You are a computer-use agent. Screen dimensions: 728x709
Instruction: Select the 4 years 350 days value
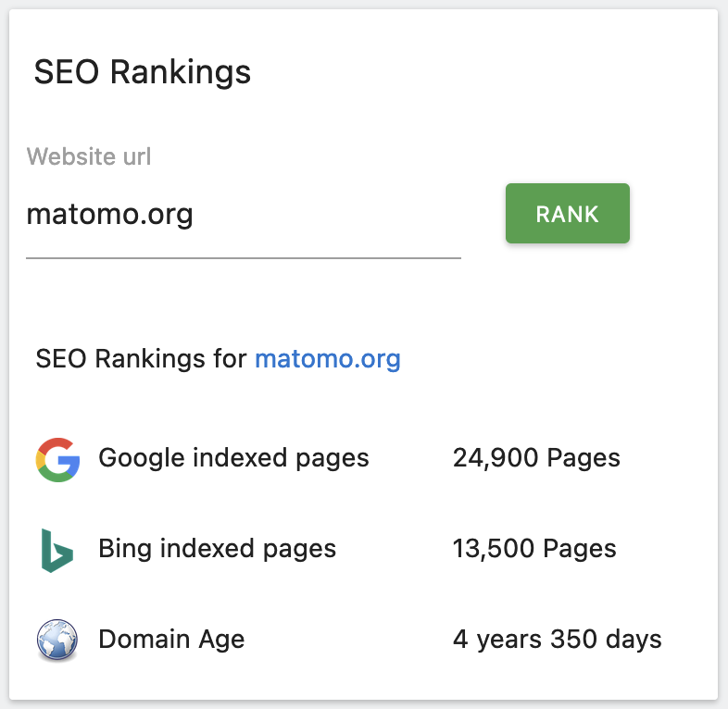[558, 640]
